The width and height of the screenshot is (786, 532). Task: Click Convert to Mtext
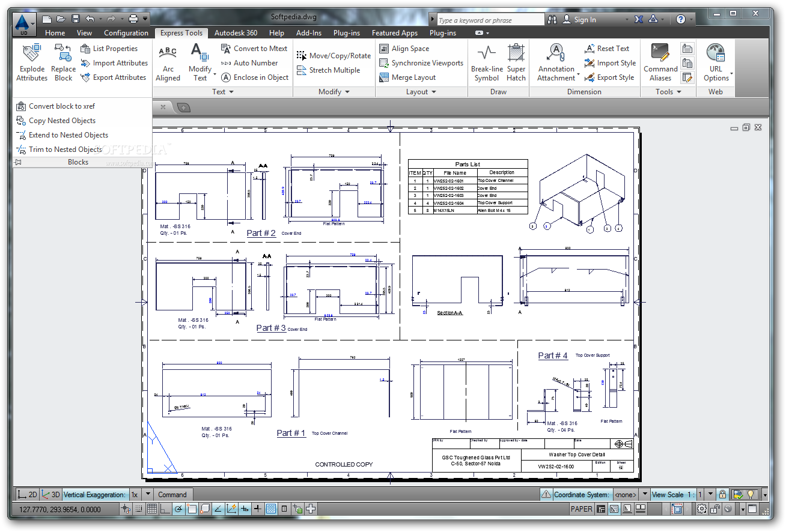tap(254, 49)
